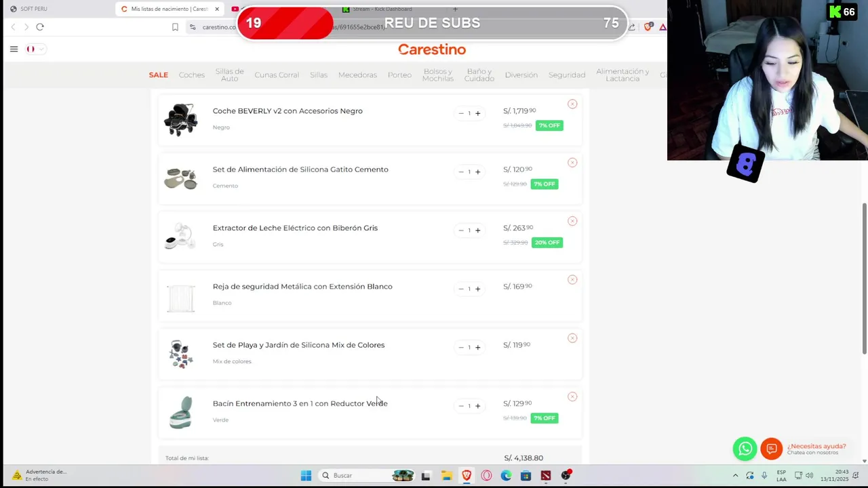This screenshot has height=488, width=868.
Task: Open the Coche BEVERLY v2 product thumbnail
Action: pos(181,120)
